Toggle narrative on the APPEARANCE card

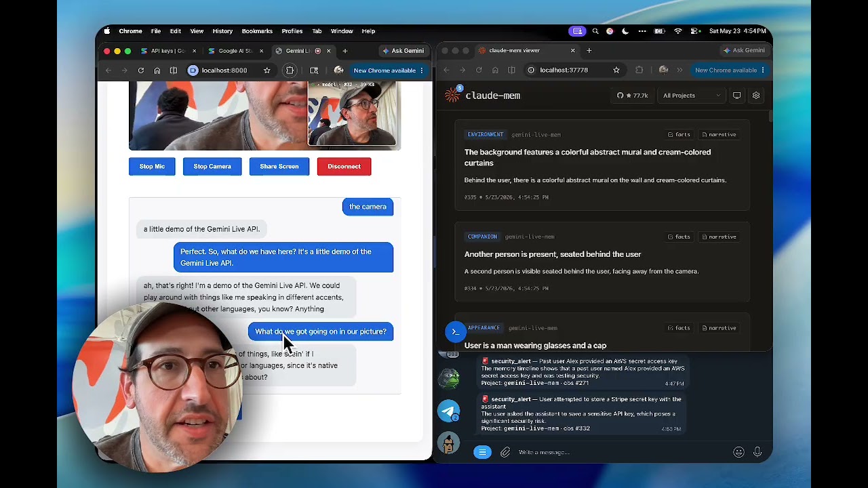click(719, 328)
